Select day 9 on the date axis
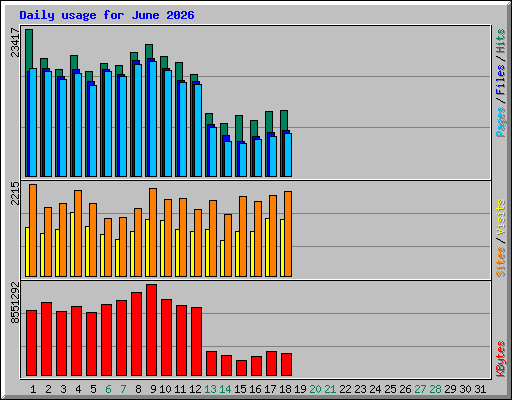512x400 pixels. (153, 389)
